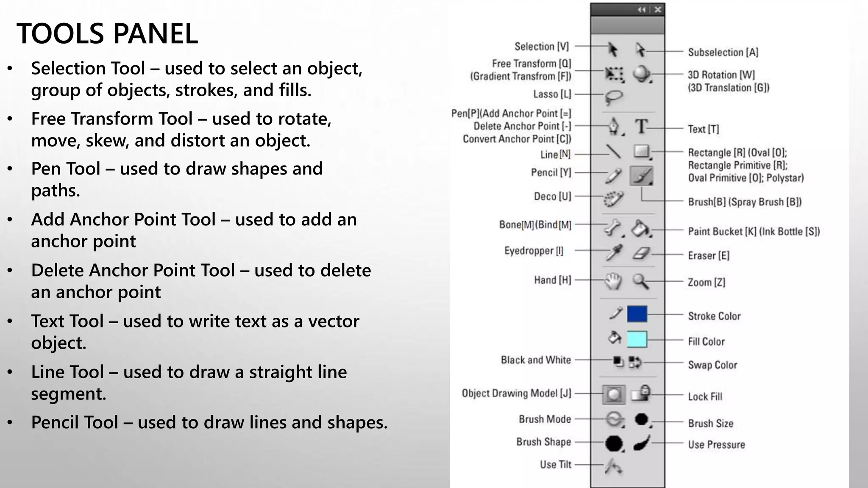Select the Deco tool icon

point(613,199)
